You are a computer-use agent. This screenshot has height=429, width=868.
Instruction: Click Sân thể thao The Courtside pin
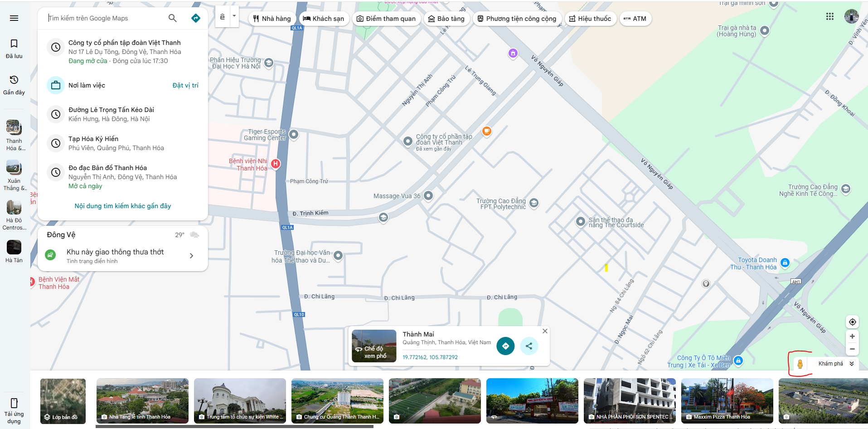(580, 222)
